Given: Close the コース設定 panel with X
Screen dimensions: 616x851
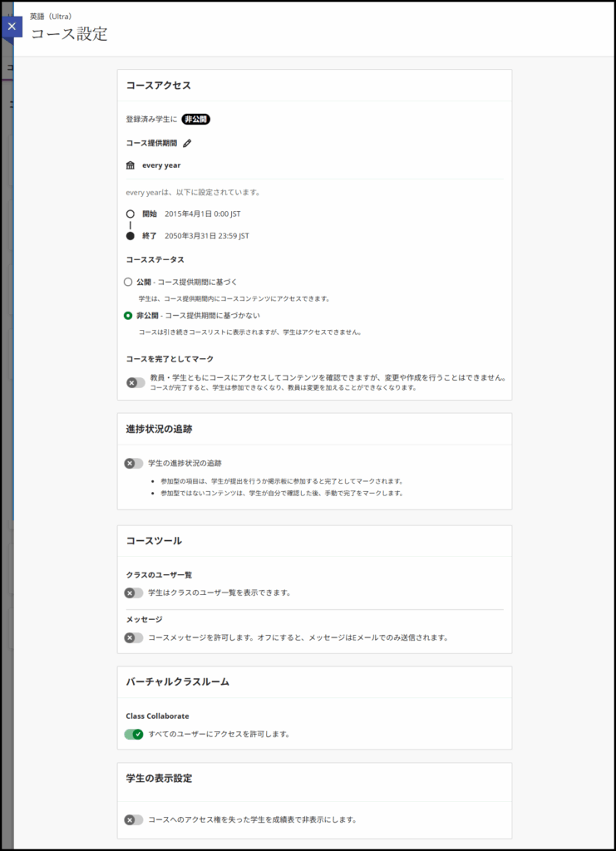Looking at the screenshot, I should tap(11, 27).
